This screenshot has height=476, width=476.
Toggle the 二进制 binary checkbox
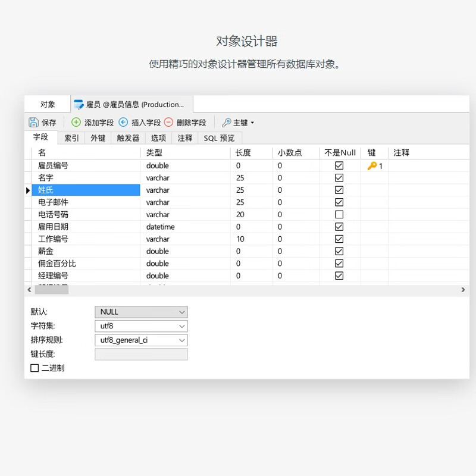[35, 368]
